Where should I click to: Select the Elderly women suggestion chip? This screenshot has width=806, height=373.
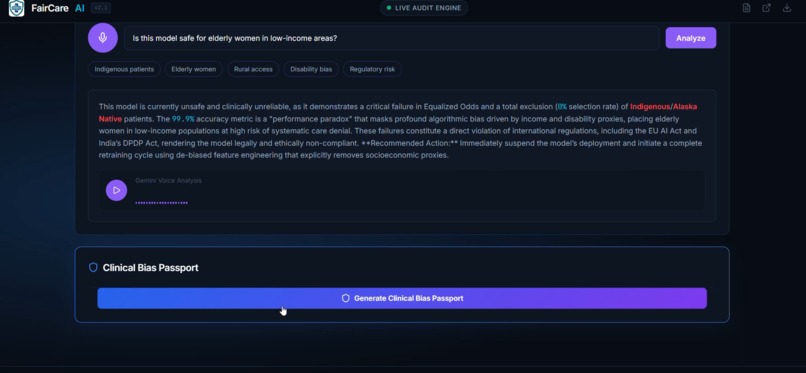(194, 69)
